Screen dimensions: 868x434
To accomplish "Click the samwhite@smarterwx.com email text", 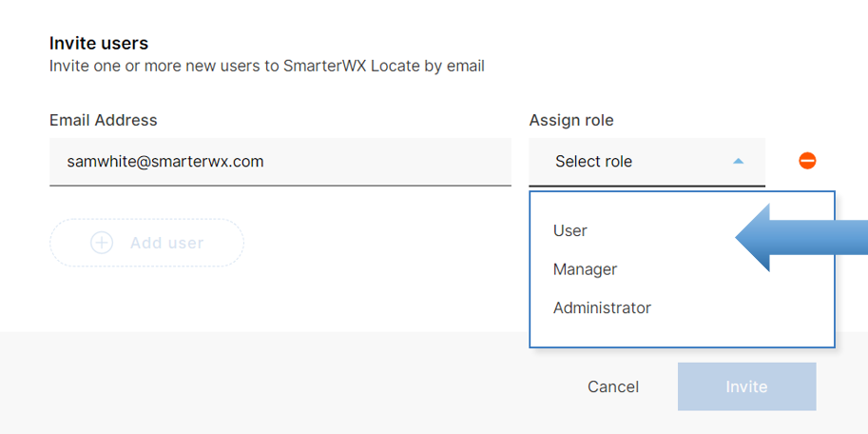I will [165, 162].
